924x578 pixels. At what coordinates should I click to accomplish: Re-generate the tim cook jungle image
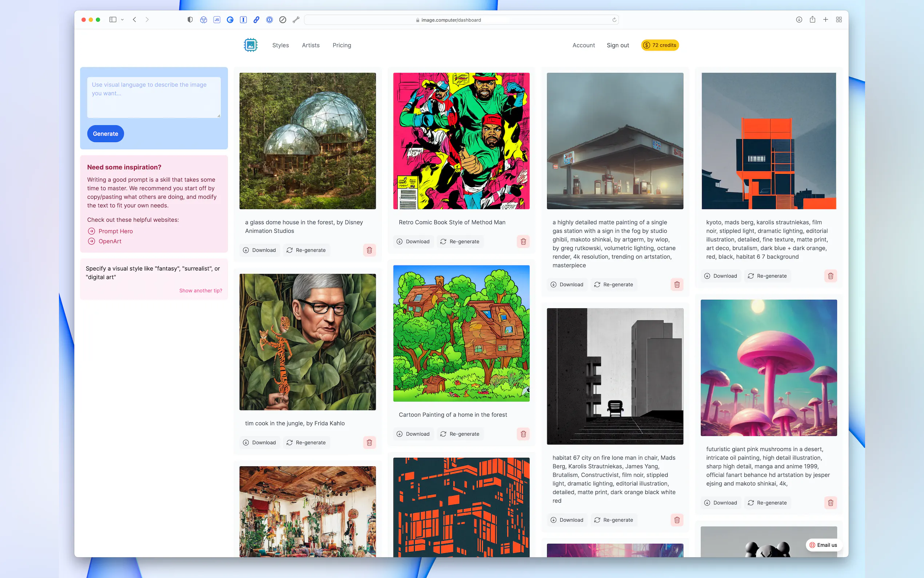[306, 442]
